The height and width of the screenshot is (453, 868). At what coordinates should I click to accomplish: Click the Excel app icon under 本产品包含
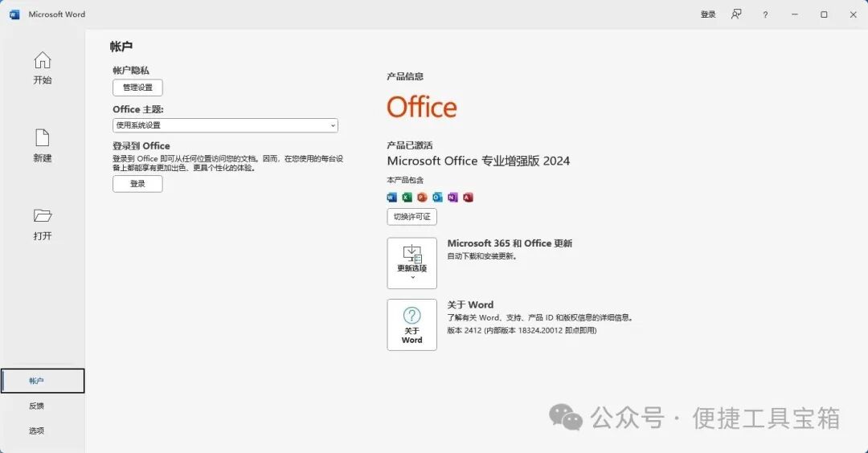407,198
